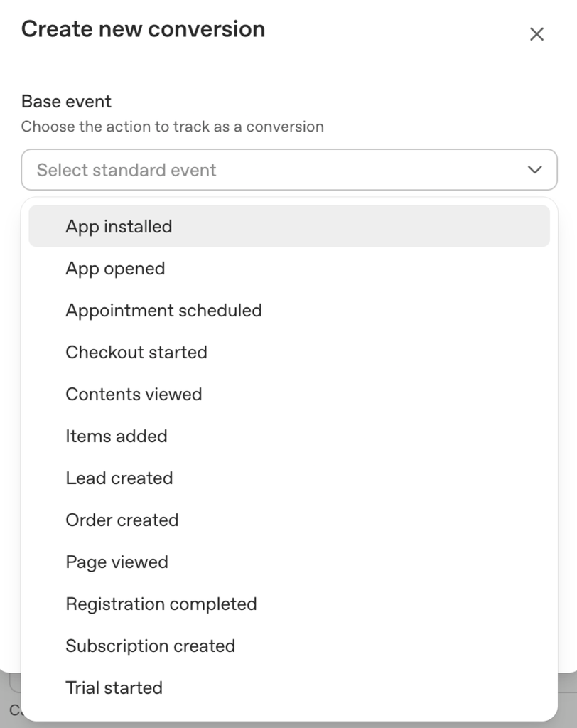Choose Subscription created option
This screenshot has width=577, height=728.
pyautogui.click(x=288, y=646)
